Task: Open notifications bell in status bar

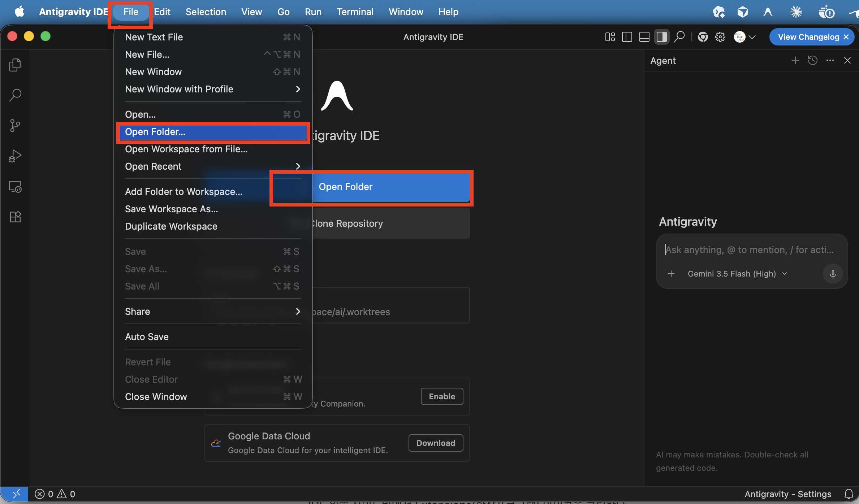Action: click(849, 494)
